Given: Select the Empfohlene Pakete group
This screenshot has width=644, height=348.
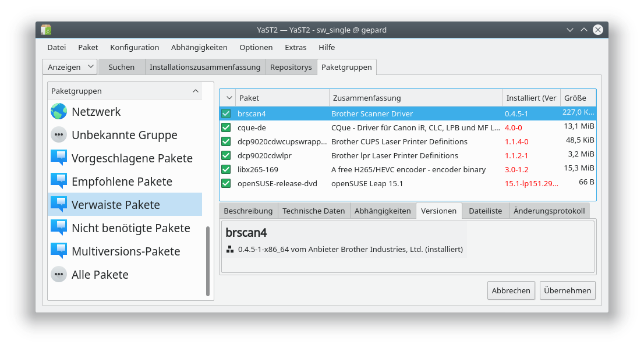Looking at the screenshot, I should point(125,182).
